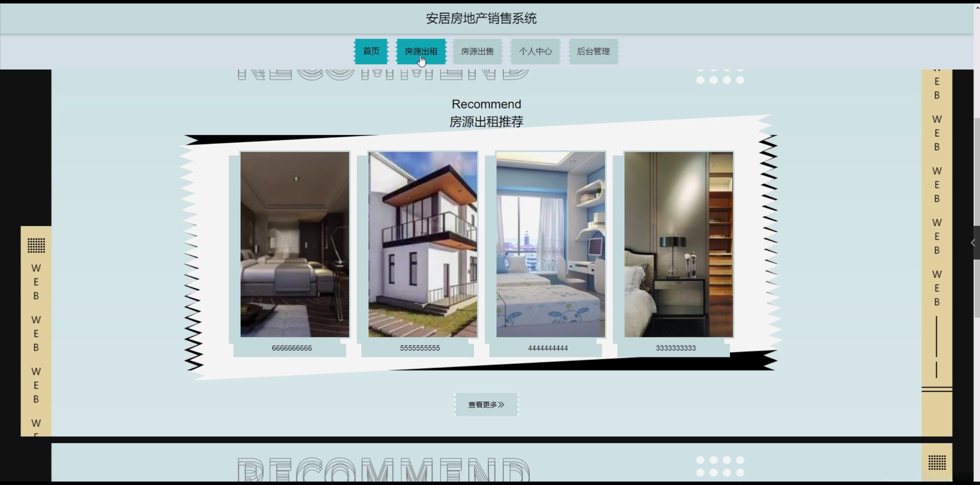This screenshot has height=485, width=980.
Task: Click the 查看更多 button
Action: coord(486,404)
